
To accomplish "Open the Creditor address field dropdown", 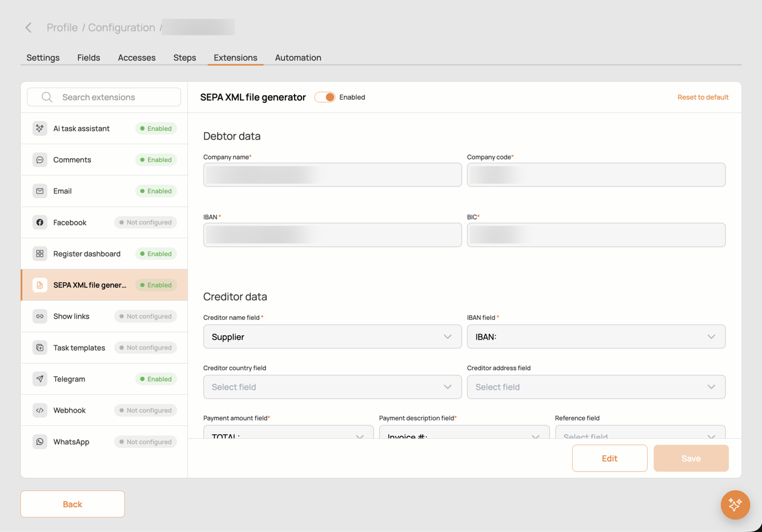I will coord(596,387).
